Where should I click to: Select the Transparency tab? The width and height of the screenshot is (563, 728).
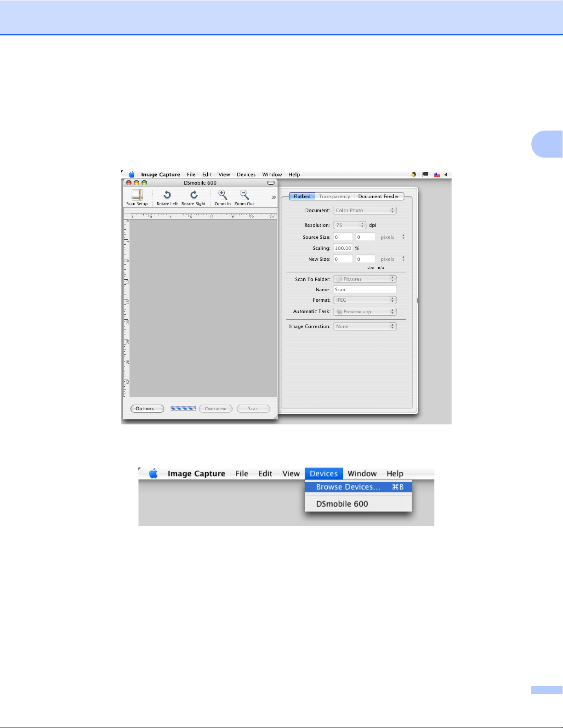click(335, 196)
